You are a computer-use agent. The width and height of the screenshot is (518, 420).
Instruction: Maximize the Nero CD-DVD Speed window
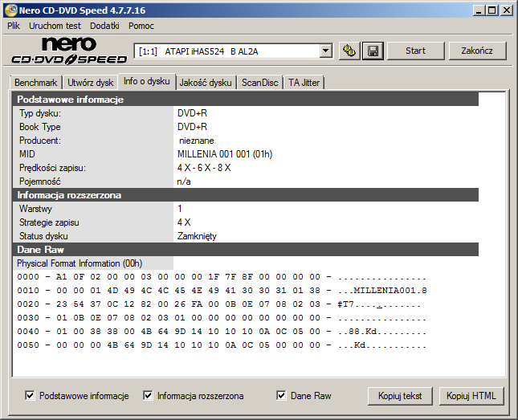pyautogui.click(x=492, y=10)
